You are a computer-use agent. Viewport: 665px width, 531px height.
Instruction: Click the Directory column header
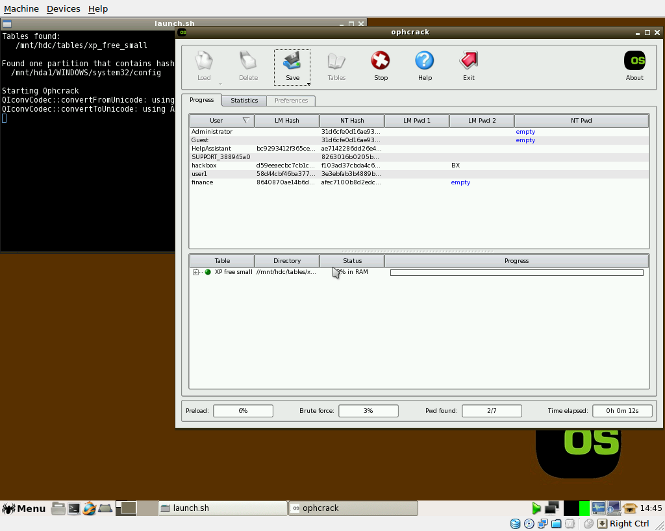(x=287, y=261)
